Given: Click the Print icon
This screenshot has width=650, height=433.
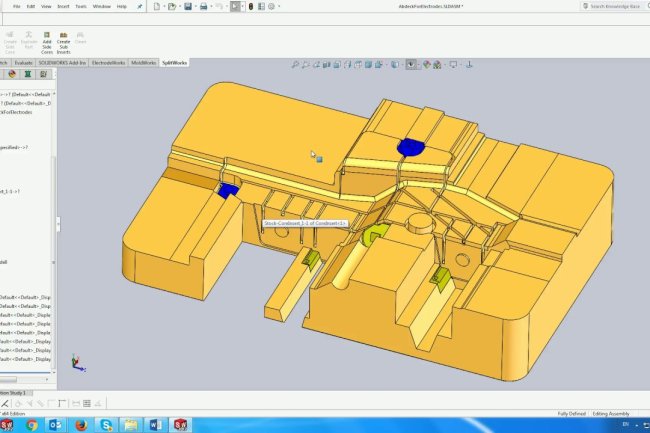Looking at the screenshot, I should click(x=204, y=6).
